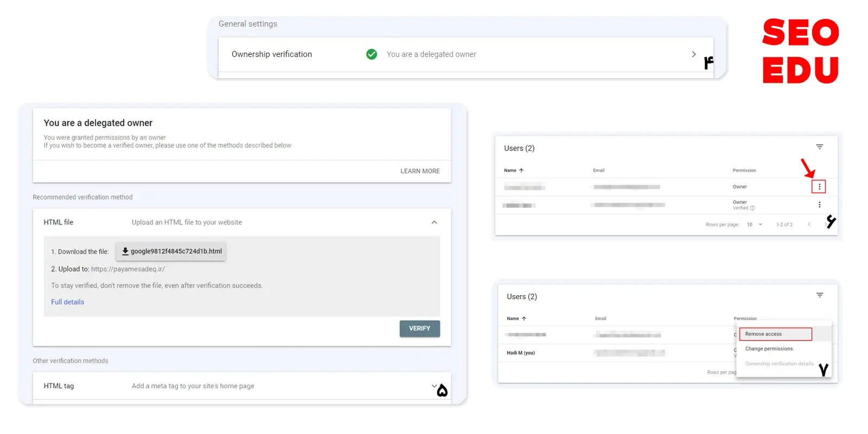Open the Rows per page dropdown
The width and height of the screenshot is (868, 434).
click(755, 225)
